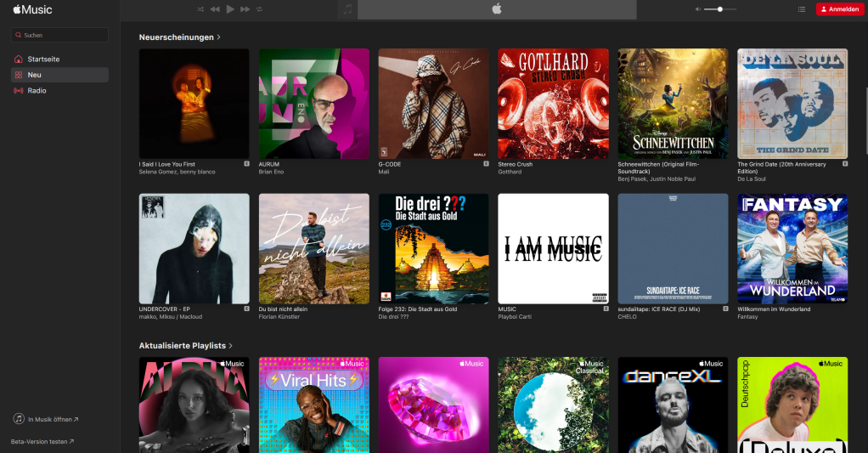Click the Startseite house icon
868x453 pixels.
pos(19,59)
